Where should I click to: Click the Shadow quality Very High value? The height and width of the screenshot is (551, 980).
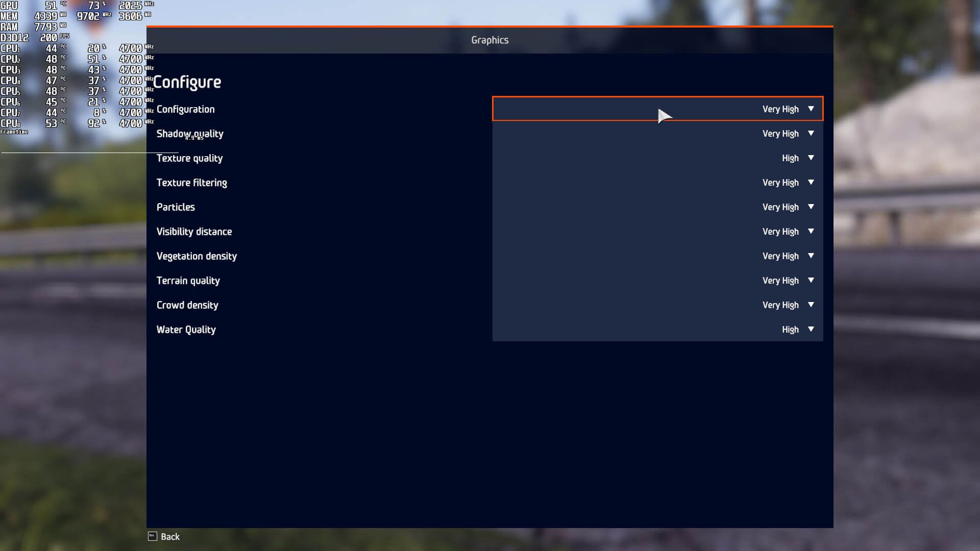click(780, 134)
